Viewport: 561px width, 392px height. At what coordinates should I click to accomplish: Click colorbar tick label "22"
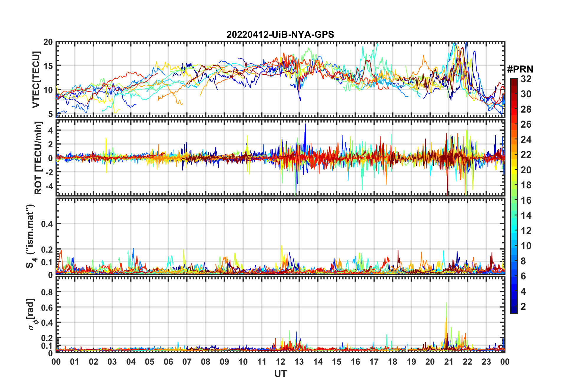coord(526,155)
